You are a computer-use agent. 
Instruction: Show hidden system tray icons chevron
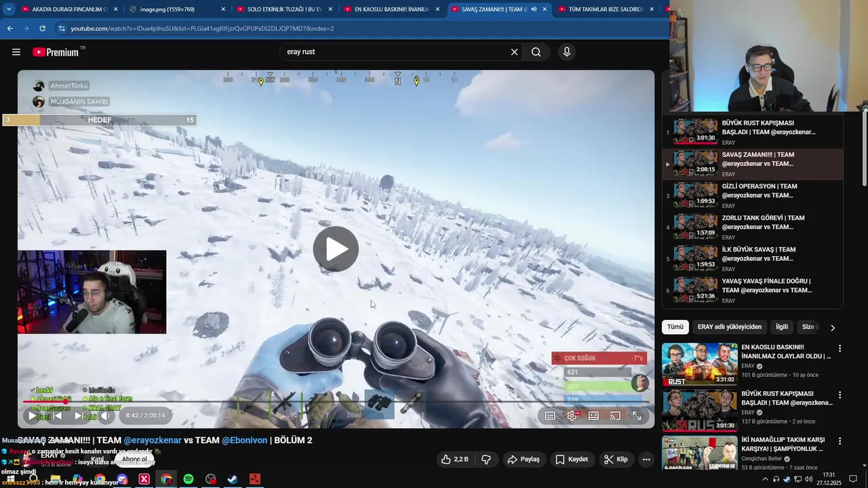tap(766, 479)
